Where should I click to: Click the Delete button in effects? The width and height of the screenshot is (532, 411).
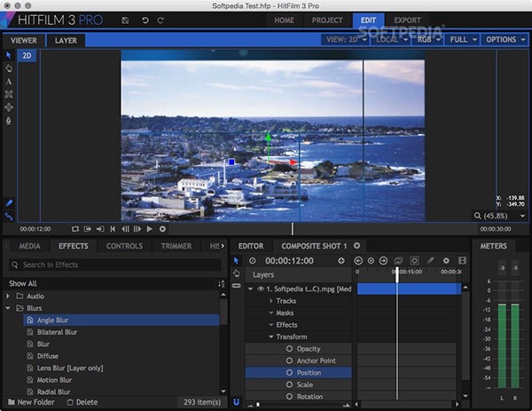tap(82, 402)
